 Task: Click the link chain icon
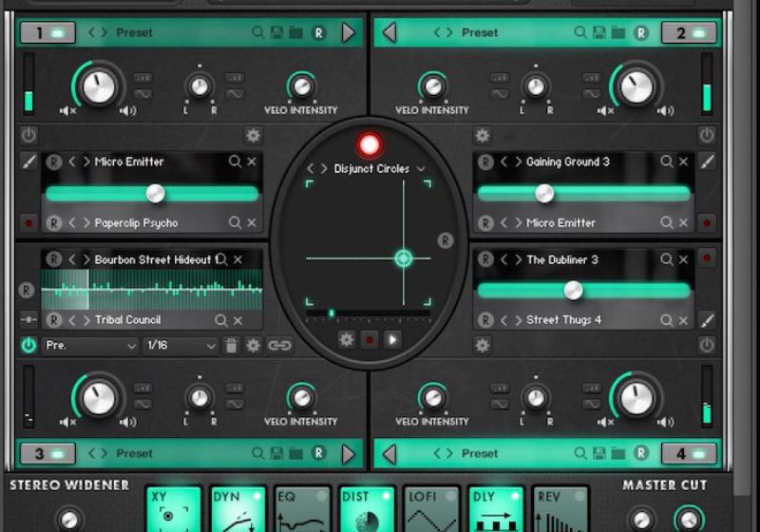tap(279, 346)
